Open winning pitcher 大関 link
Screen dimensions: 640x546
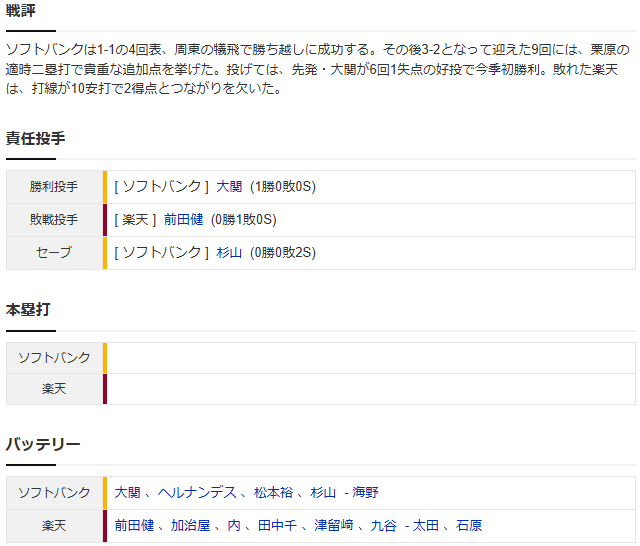click(229, 186)
